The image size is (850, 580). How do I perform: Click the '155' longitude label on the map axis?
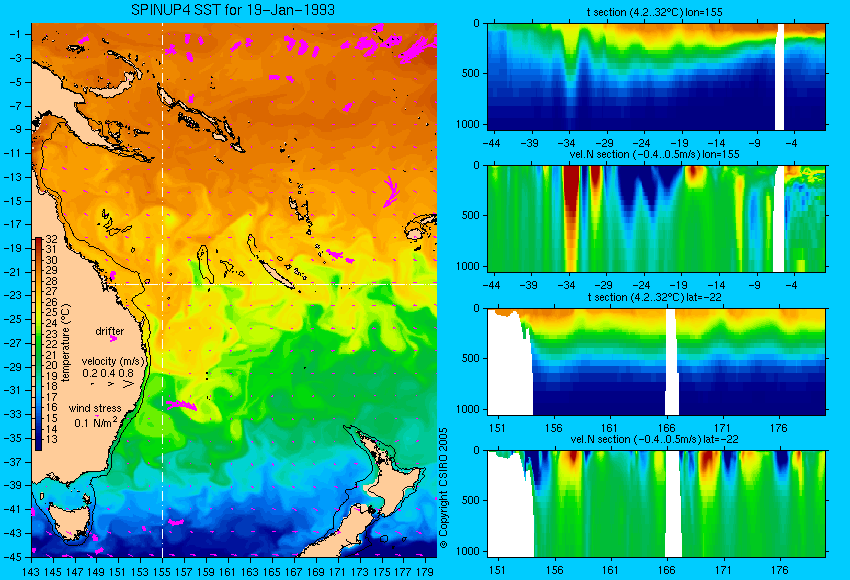pos(162,571)
